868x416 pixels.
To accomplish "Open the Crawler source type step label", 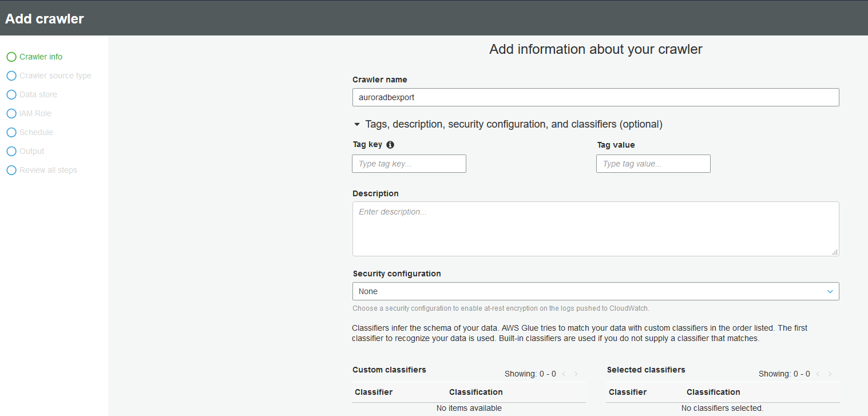I will pos(56,76).
